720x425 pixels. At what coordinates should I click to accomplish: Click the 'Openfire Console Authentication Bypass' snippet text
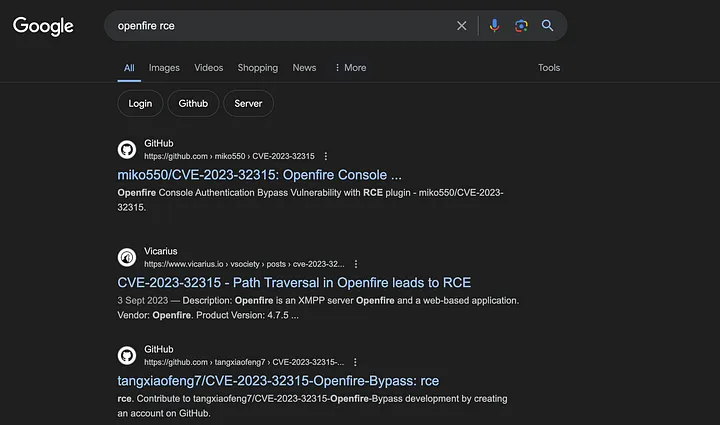310,200
